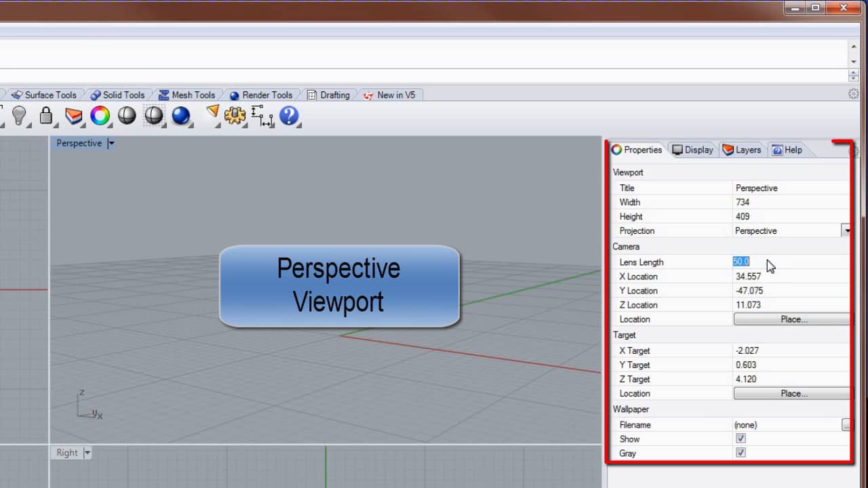
Task: Switch to the Display panel tab
Action: click(x=692, y=150)
